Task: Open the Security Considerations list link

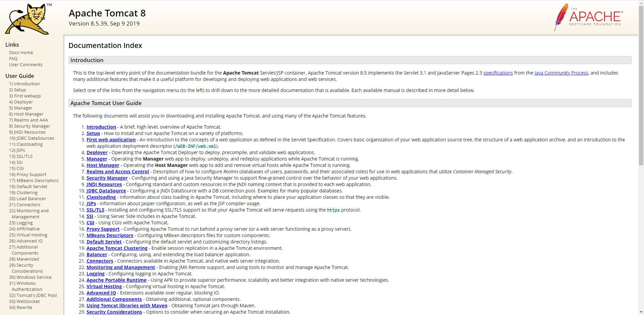Action: 114,312
